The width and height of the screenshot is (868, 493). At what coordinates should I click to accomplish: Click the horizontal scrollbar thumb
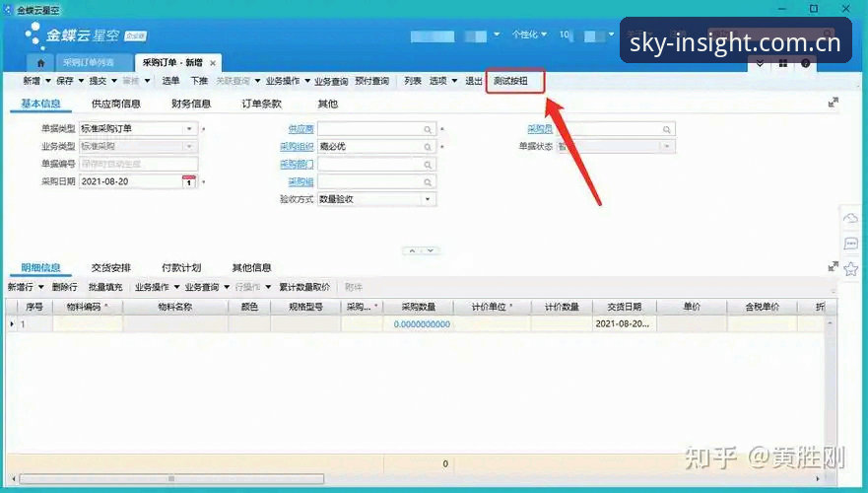pos(171,478)
